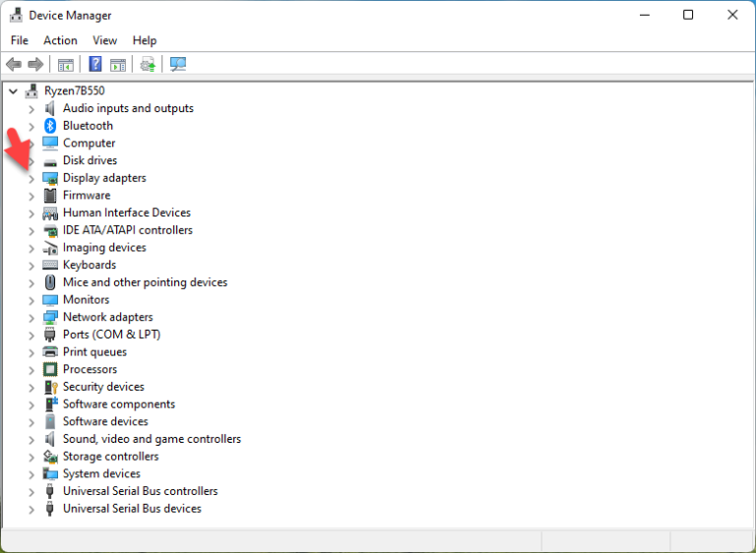Screen dimensions: 756x553
Task: Select the IDE ATA/ATAPI controllers label
Action: [127, 230]
